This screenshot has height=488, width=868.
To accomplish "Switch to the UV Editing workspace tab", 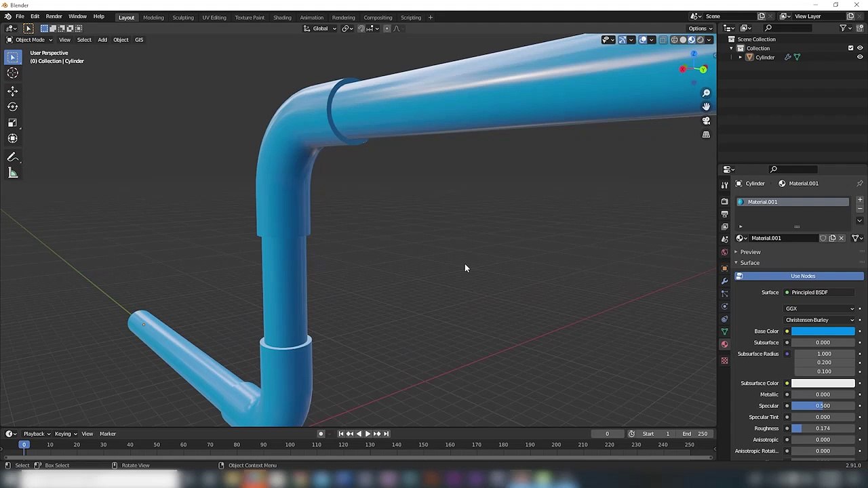I will [214, 18].
